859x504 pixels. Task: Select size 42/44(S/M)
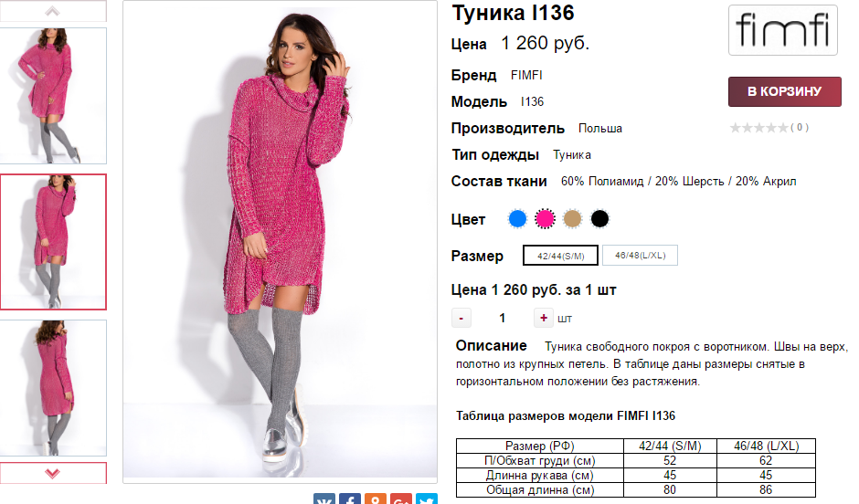coord(560,256)
